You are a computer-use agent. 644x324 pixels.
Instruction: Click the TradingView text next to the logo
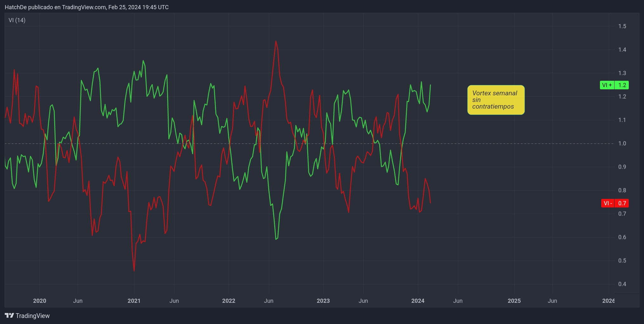tap(33, 316)
